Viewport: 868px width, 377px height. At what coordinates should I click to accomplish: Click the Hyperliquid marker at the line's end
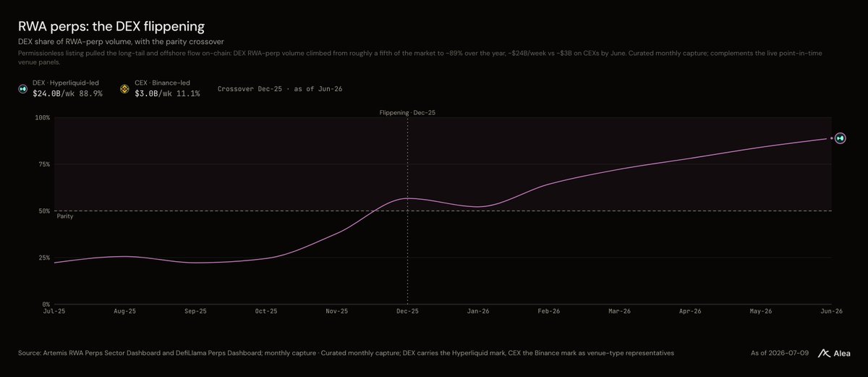coord(840,138)
